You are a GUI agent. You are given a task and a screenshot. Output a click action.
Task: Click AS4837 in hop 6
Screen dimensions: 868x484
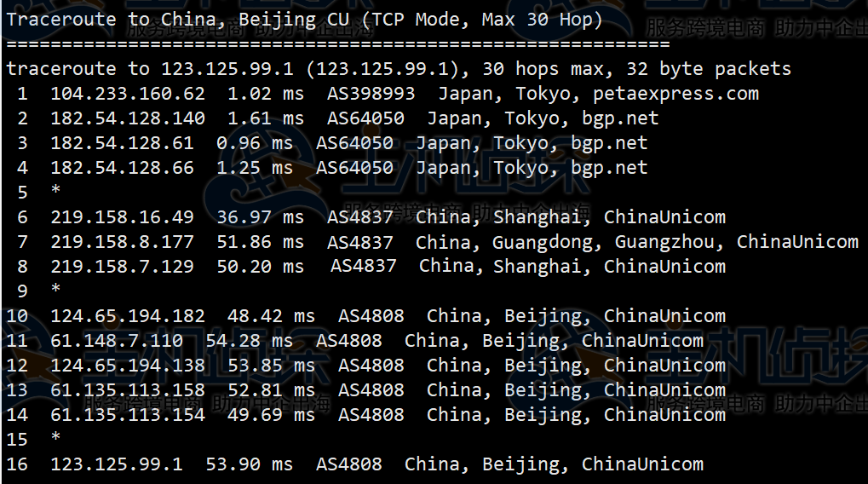tap(359, 217)
